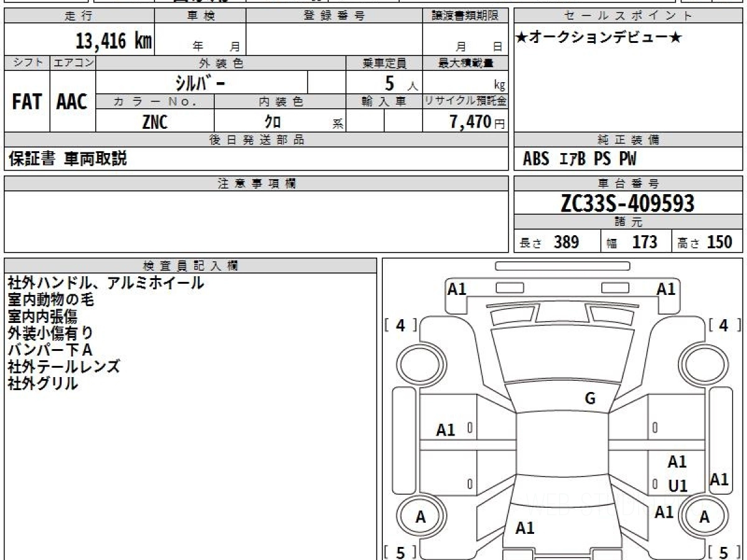Select the interior color クロ
Viewport: 747px width, 560px height.
point(273,122)
